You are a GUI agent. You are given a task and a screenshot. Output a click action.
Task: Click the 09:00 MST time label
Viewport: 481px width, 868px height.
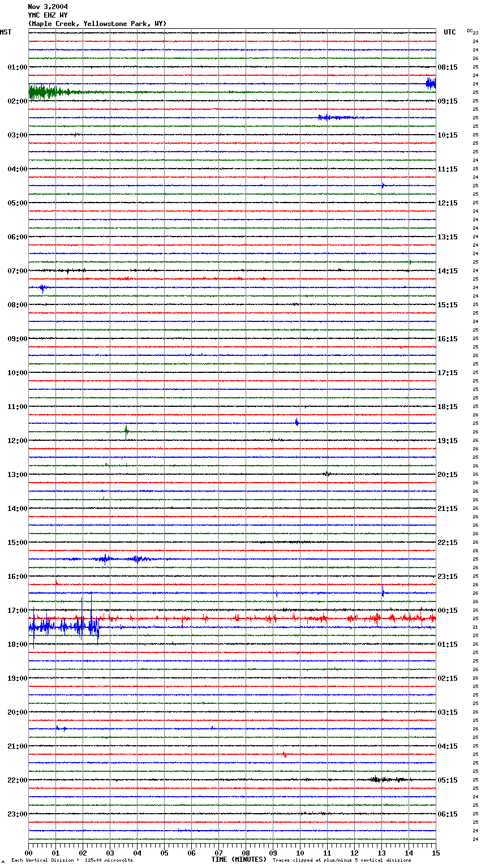tap(17, 339)
